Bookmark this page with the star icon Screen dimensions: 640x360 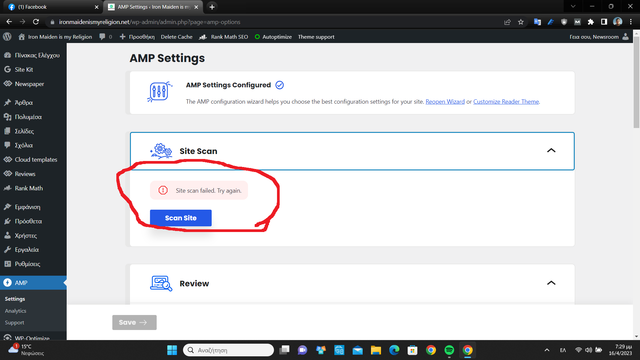coord(521,22)
